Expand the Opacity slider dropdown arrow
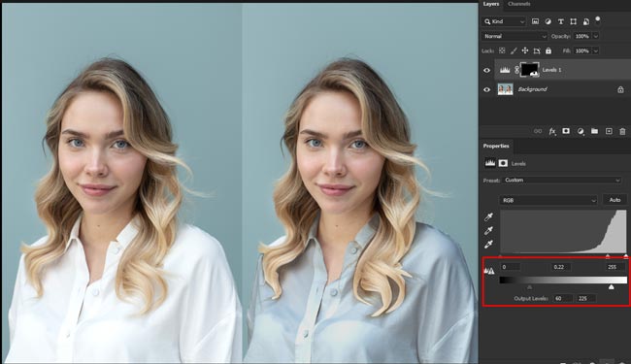Screen dimensions: 631x364 pos(596,36)
